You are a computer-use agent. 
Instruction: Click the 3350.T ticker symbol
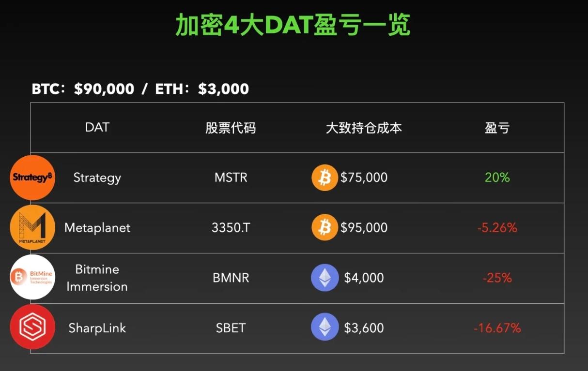click(x=231, y=228)
